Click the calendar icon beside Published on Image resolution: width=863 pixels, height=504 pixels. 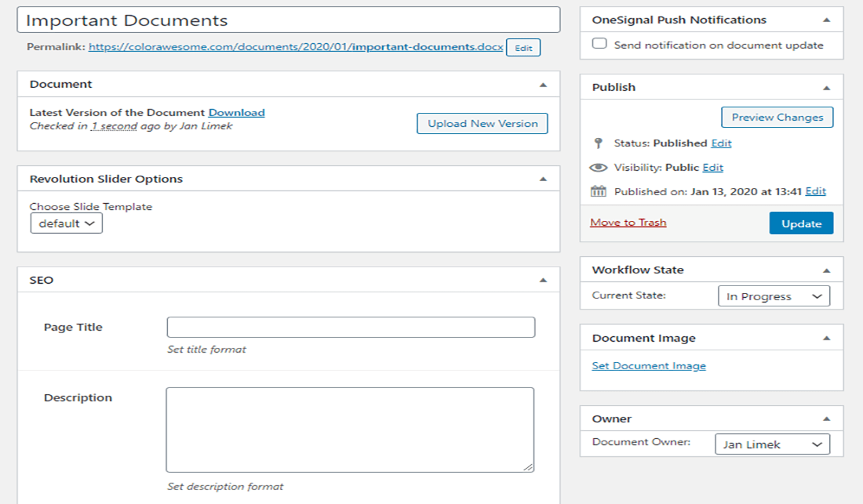[598, 190]
